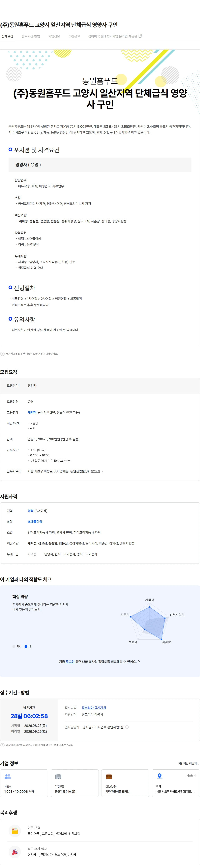Click the arrow after 비교해볼 수 있어요
The width and height of the screenshot is (200, 868).
(x=139, y=661)
